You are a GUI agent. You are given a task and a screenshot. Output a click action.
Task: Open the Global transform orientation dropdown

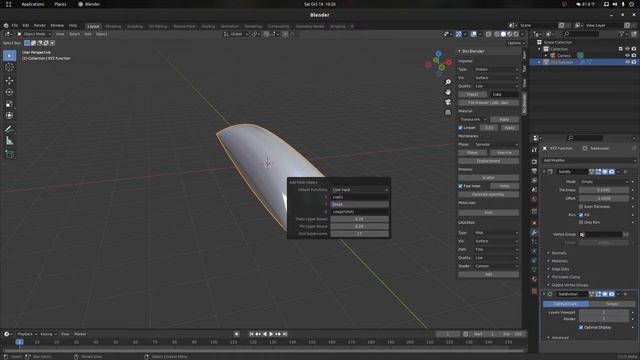(236, 34)
